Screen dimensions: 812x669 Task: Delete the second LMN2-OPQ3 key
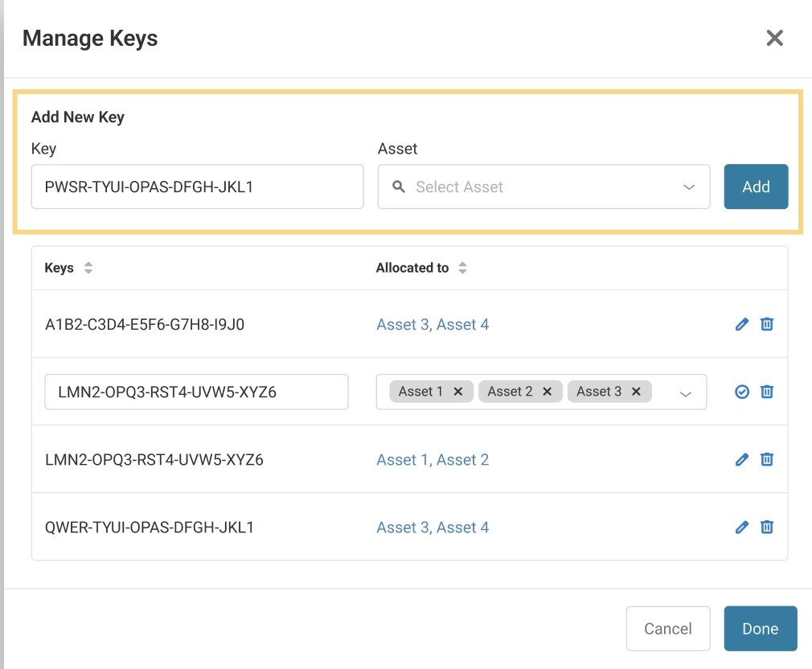(767, 459)
